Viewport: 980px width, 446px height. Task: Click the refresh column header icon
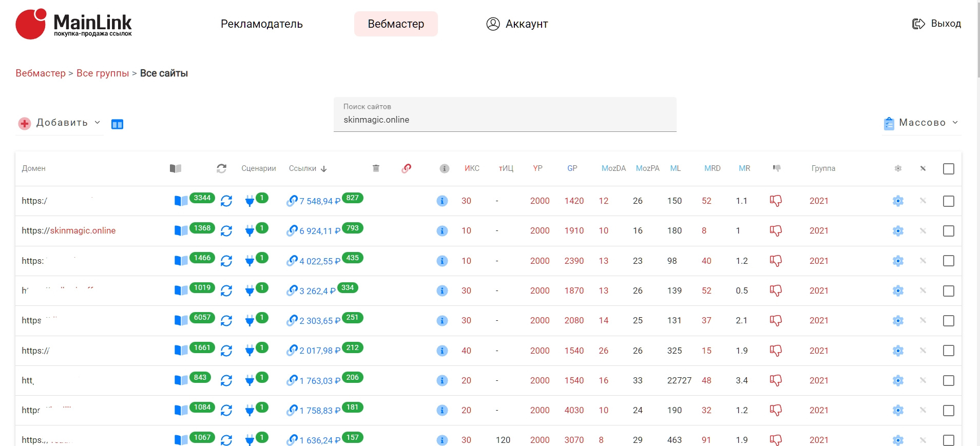(221, 168)
